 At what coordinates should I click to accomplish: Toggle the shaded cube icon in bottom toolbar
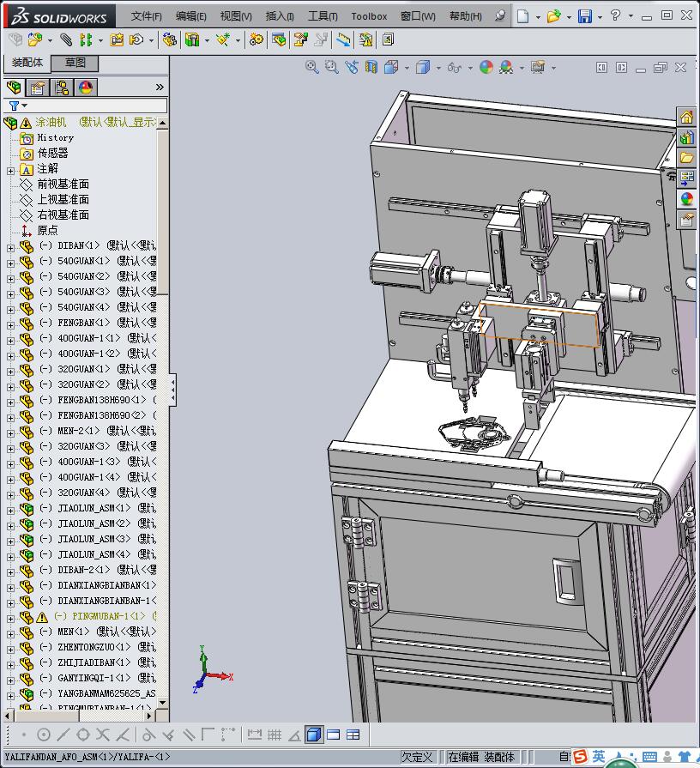[314, 735]
